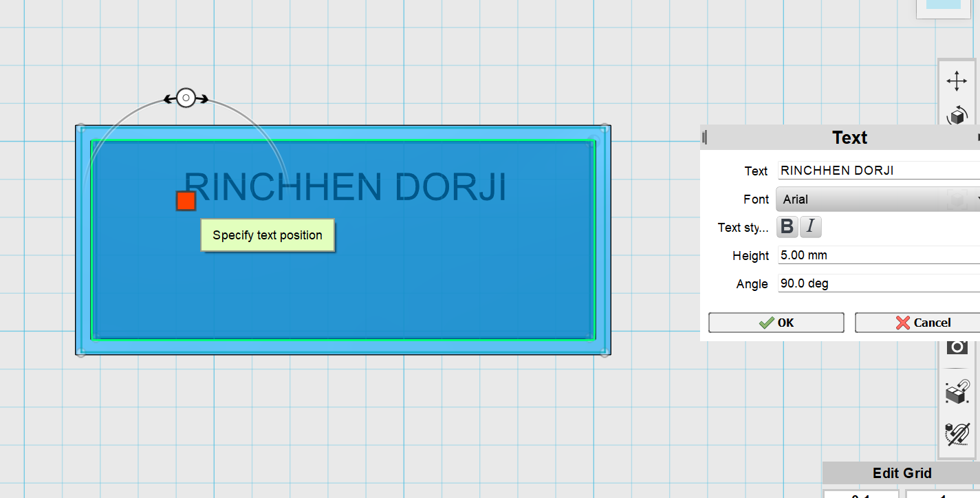This screenshot has width=980, height=498.
Task: Cancel the Text dialog
Action: click(917, 323)
